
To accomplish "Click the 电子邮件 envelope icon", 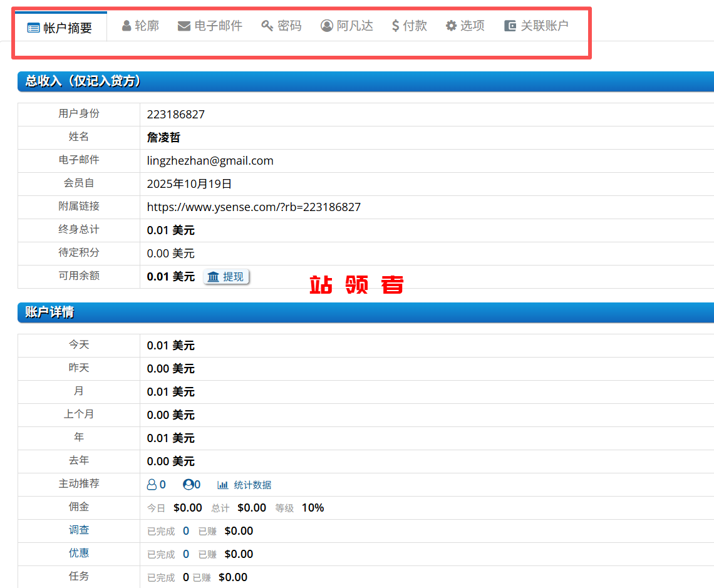I will [184, 26].
